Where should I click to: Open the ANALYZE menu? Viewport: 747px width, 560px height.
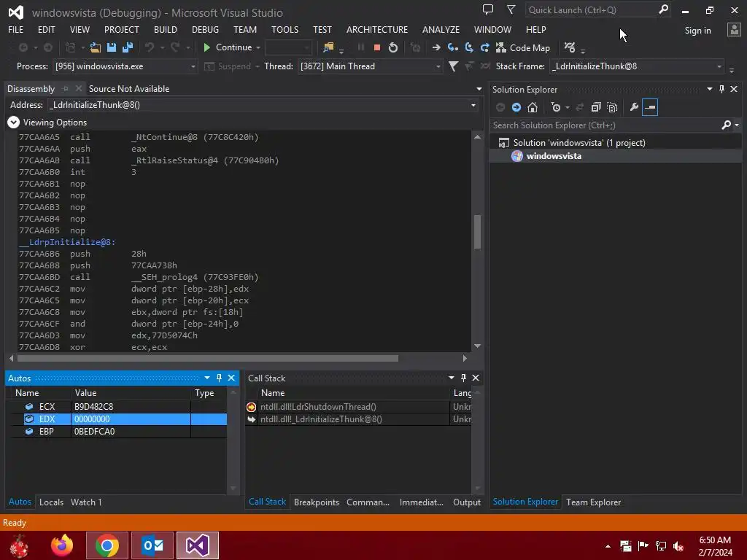441,29
